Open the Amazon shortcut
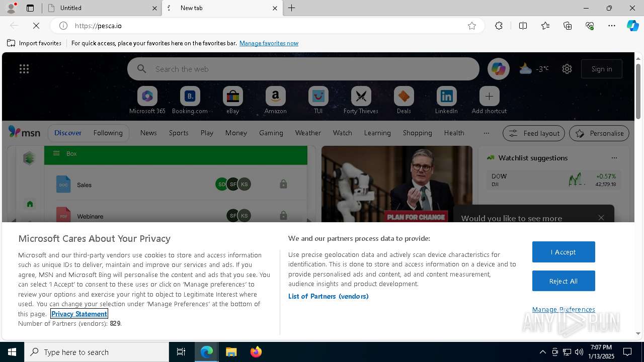The image size is (644, 362). point(275,101)
